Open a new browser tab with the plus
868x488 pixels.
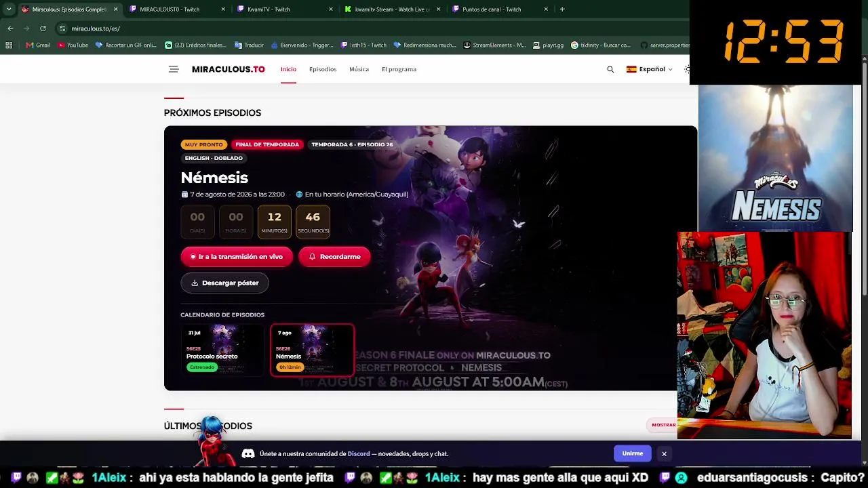tap(562, 9)
